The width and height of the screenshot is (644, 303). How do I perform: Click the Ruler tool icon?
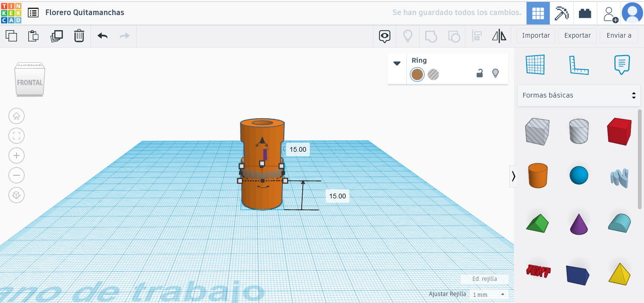click(578, 65)
